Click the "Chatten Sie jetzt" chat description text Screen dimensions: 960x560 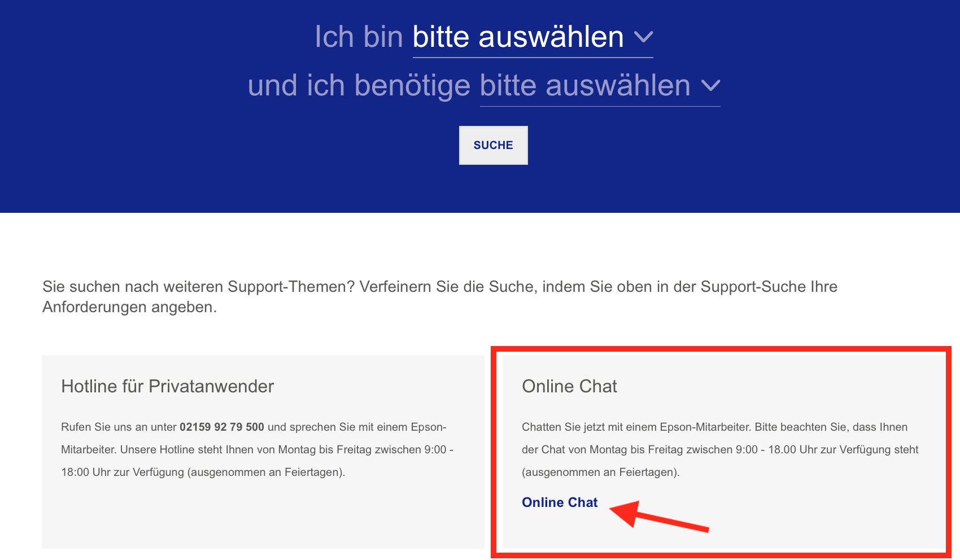pyautogui.click(x=720, y=449)
